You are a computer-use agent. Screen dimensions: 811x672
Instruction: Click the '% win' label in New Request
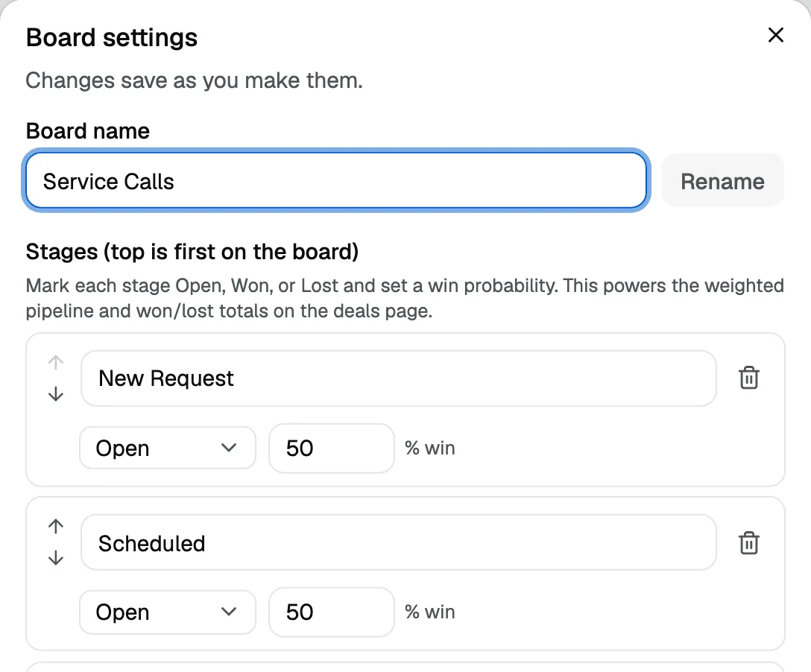(430, 448)
